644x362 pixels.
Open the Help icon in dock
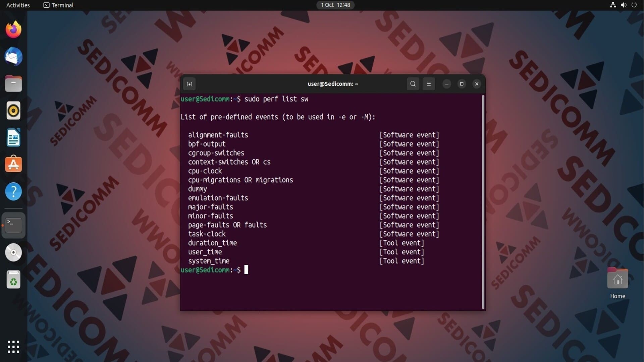pyautogui.click(x=13, y=191)
